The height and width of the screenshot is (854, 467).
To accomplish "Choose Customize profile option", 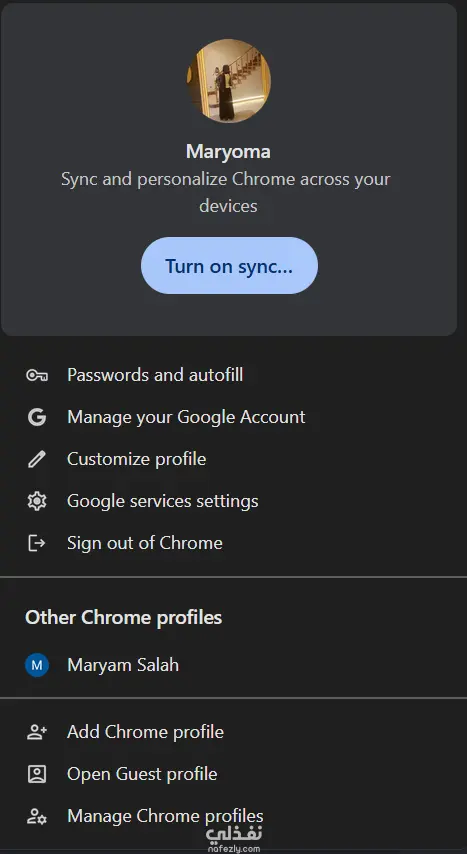I will click(233, 459).
